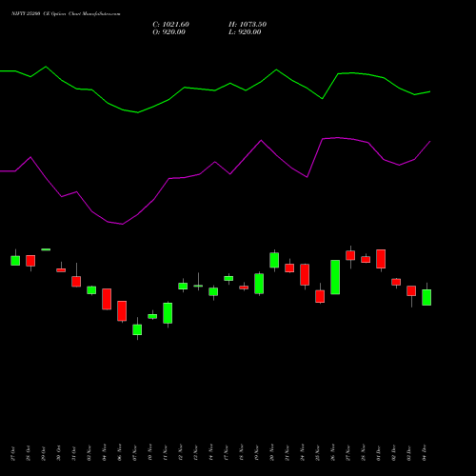
Task: Click the lowest green candlestick for 07 Nov
Action: (137, 329)
